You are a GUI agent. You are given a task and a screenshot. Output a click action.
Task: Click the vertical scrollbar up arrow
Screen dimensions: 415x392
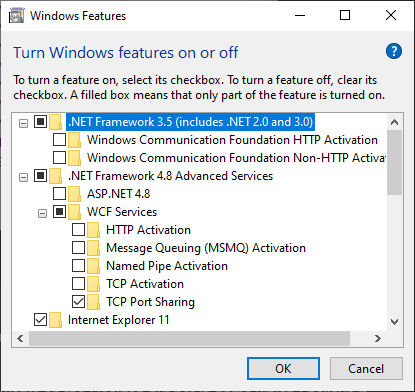pyautogui.click(x=395, y=122)
